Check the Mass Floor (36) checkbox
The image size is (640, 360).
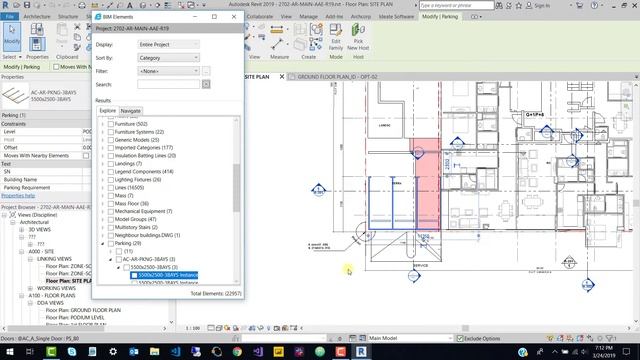pos(111,203)
